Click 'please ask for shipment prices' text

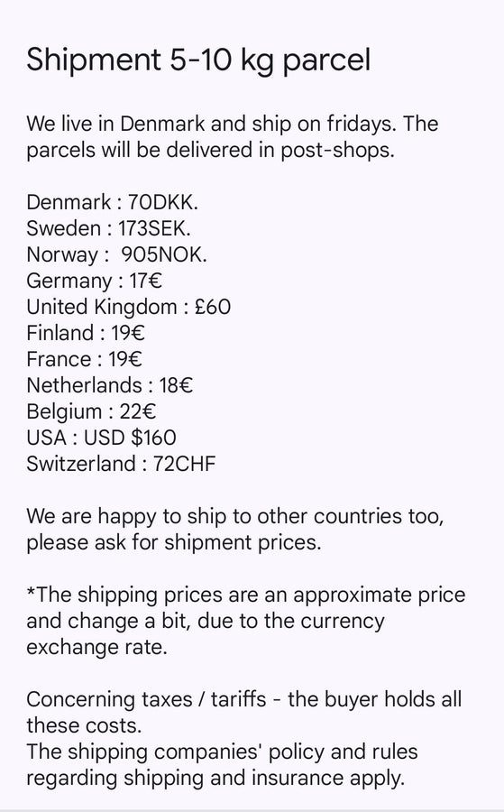pyautogui.click(x=174, y=543)
